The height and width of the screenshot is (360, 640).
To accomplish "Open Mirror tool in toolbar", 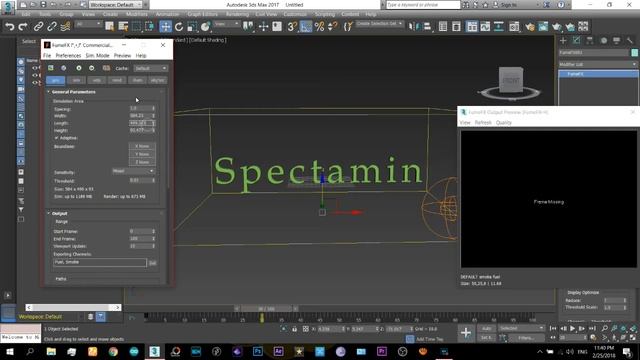I will coord(414,27).
